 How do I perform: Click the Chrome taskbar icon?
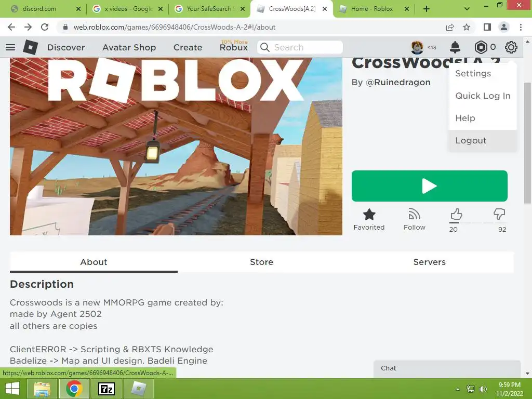[x=74, y=389]
